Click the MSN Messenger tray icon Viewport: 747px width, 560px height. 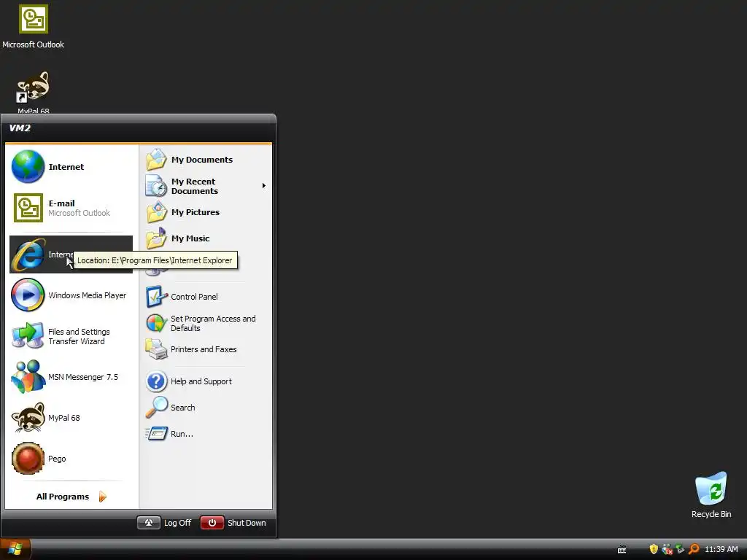pyautogui.click(x=667, y=549)
